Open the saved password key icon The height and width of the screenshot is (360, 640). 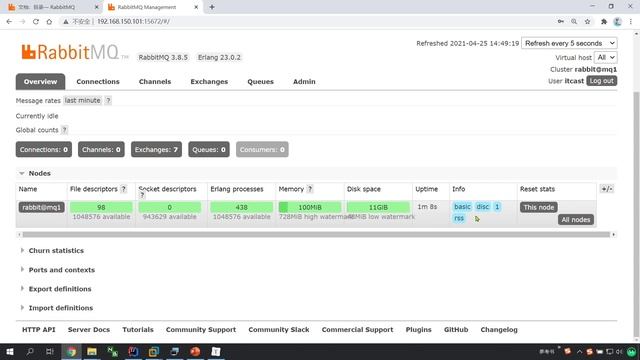pyautogui.click(x=560, y=22)
